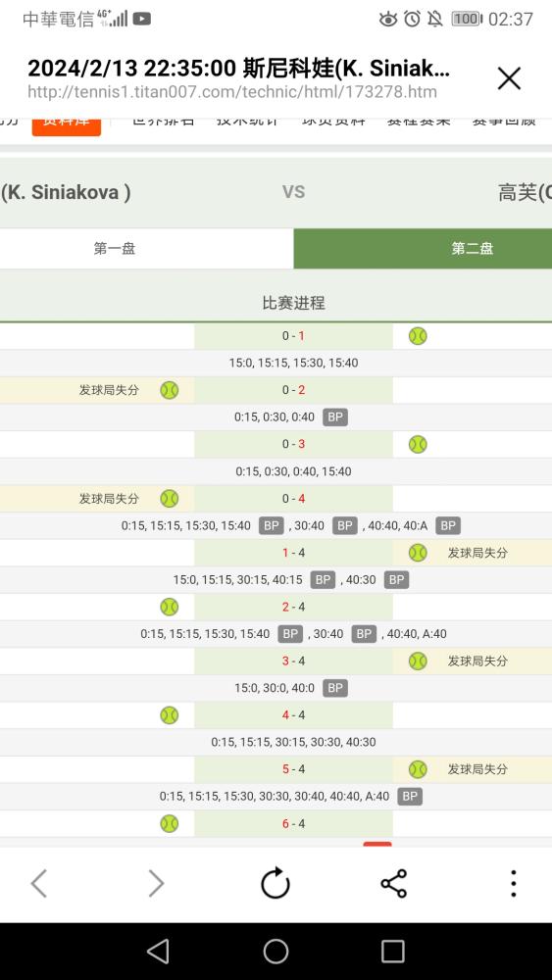Tap the score 0 - 4

click(293, 499)
